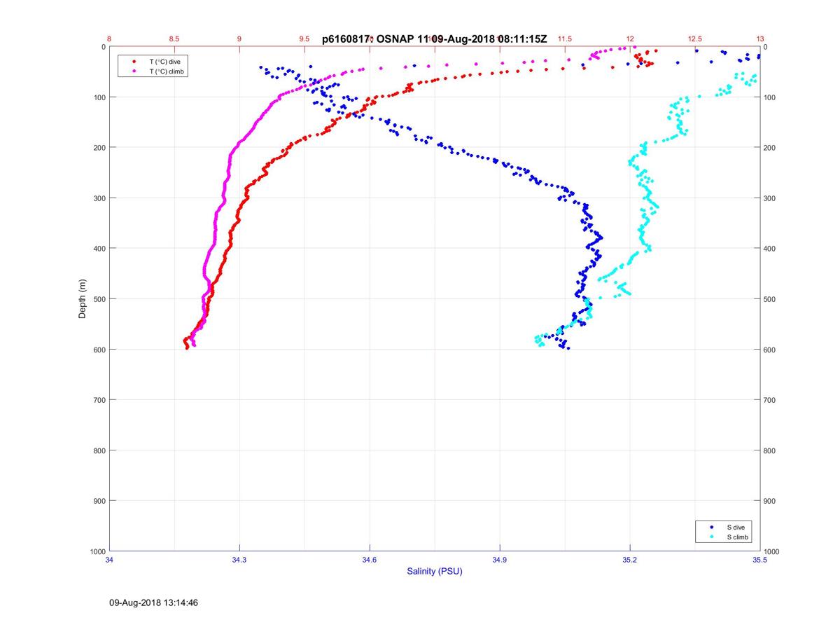This screenshot has width=840, height=620.
Task: Click right depth axis tick '700'
Action: point(769,400)
